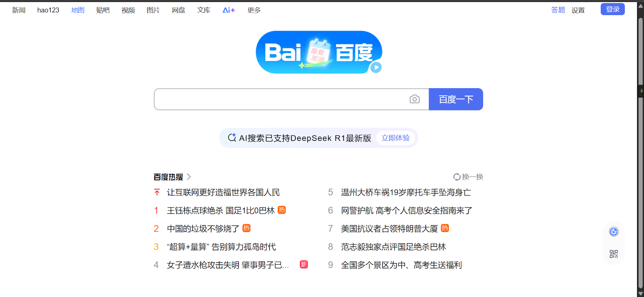The height and width of the screenshot is (297, 644).
Task: Click the AI search sparkle icon
Action: point(232,138)
